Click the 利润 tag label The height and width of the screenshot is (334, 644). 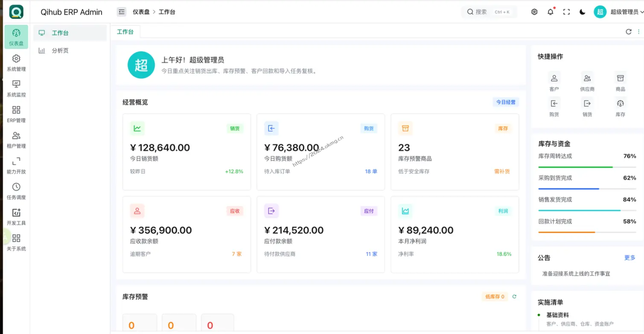503,211
